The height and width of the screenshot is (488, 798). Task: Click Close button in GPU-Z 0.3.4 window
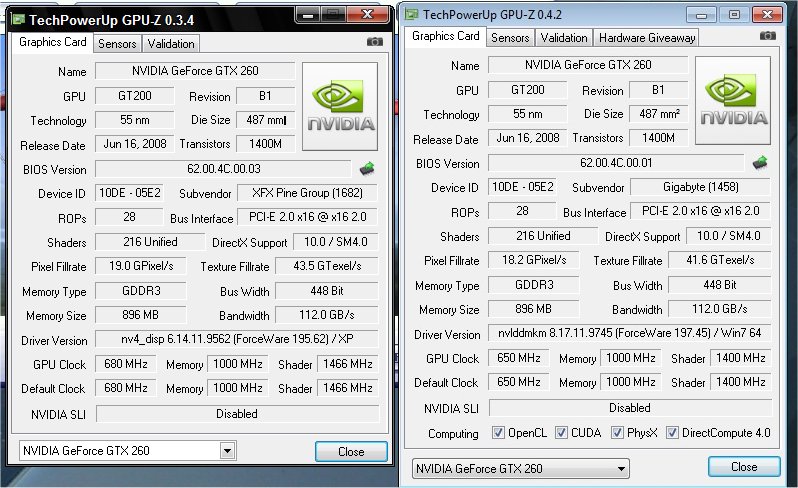coord(351,451)
